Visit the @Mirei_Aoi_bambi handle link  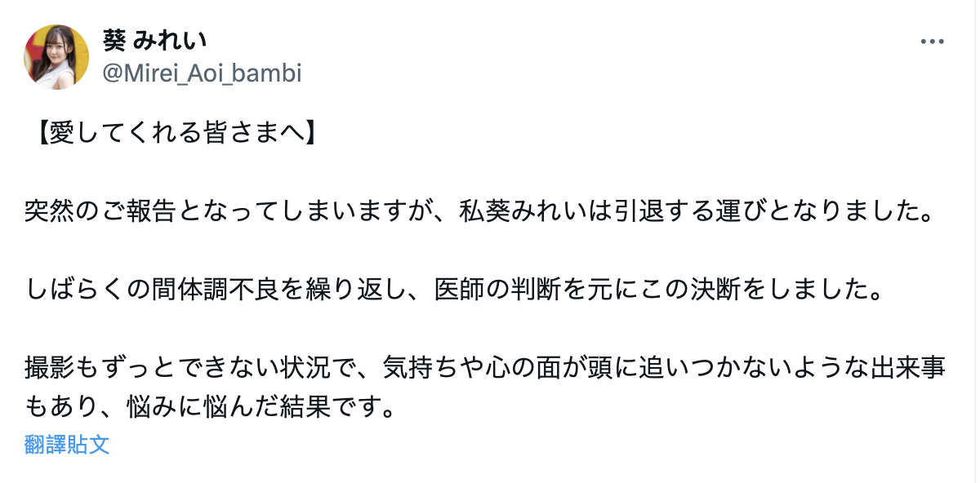[202, 73]
